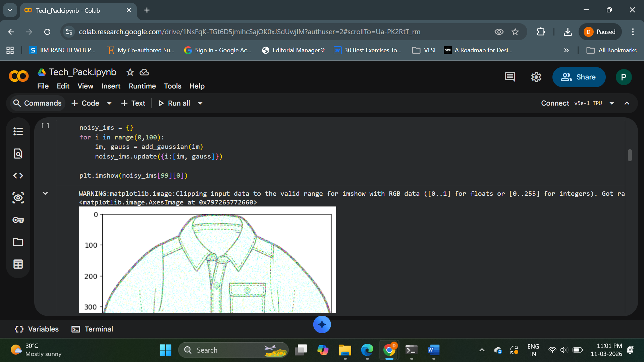The image size is (644, 362).
Task: Open the Data explorer table icon
Action: click(18, 264)
